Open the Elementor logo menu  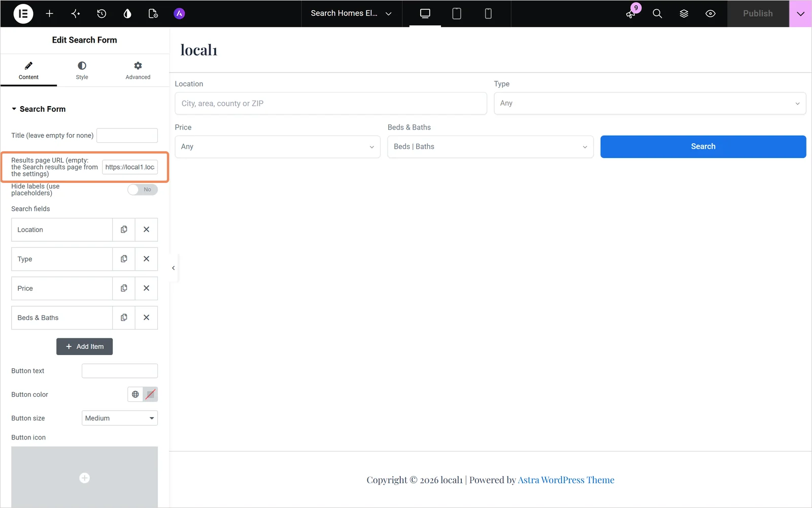click(23, 14)
